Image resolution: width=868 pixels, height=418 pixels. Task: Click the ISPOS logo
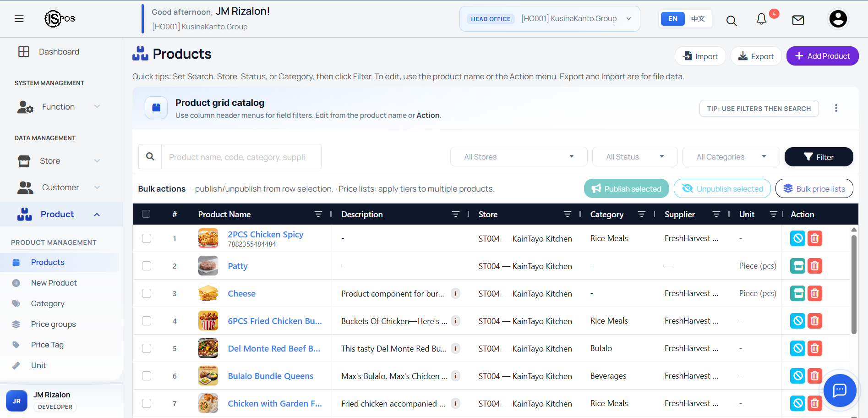pyautogui.click(x=60, y=18)
